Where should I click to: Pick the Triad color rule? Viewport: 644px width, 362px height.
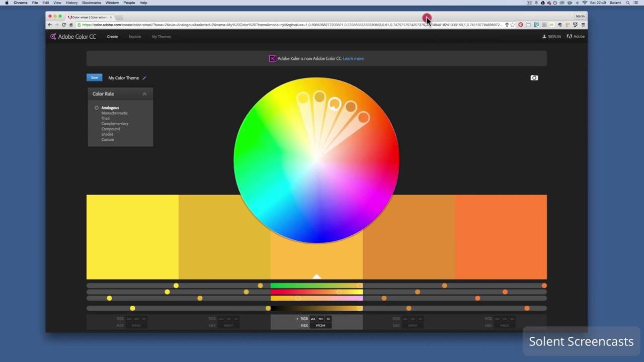105,118
